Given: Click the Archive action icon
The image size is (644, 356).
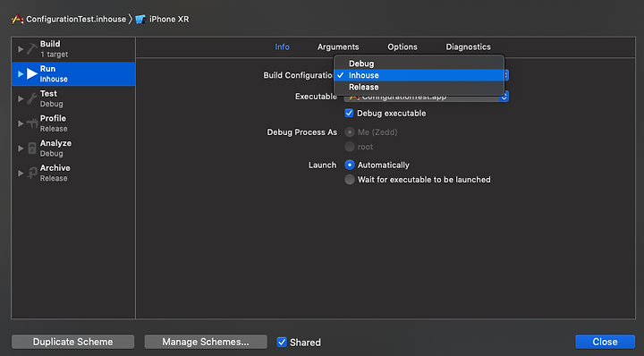Looking at the screenshot, I should point(32,173).
